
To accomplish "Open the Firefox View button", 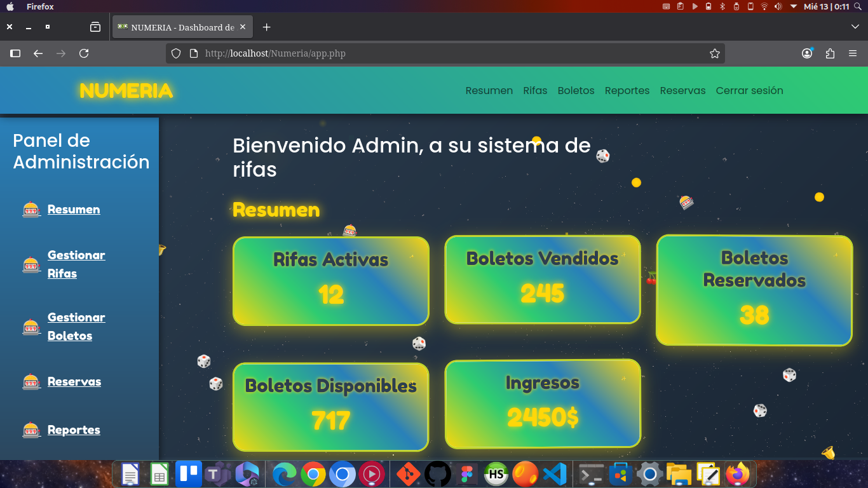I will coord(95,27).
